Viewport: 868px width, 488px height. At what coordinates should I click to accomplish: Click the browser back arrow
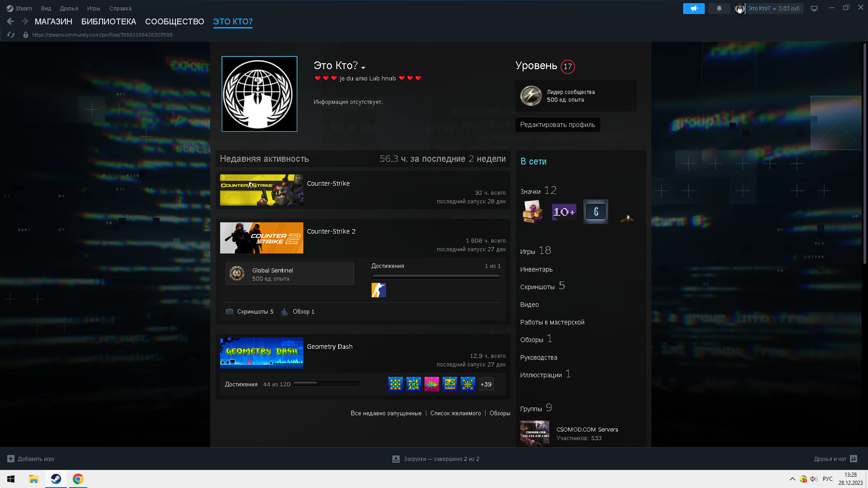[10, 21]
